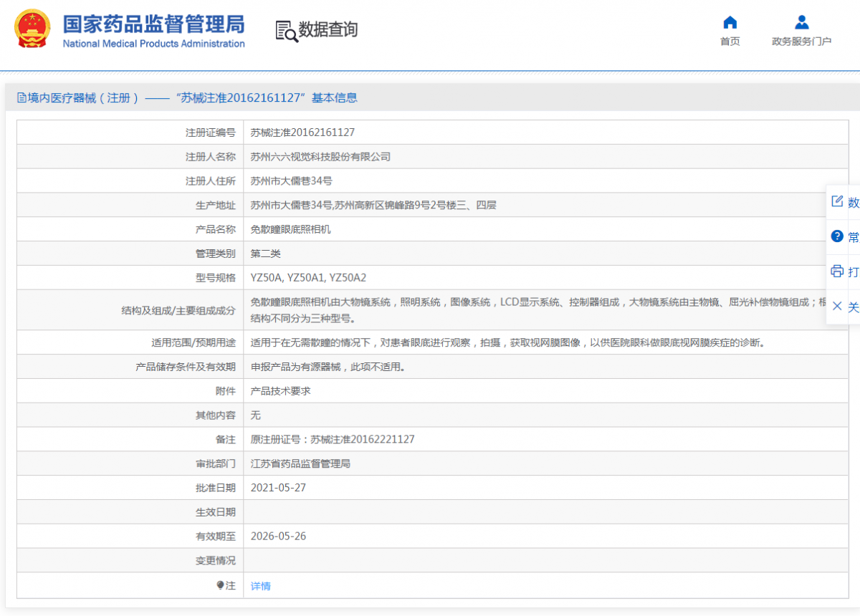
Task: Click the national emblem logo
Action: click(33, 29)
